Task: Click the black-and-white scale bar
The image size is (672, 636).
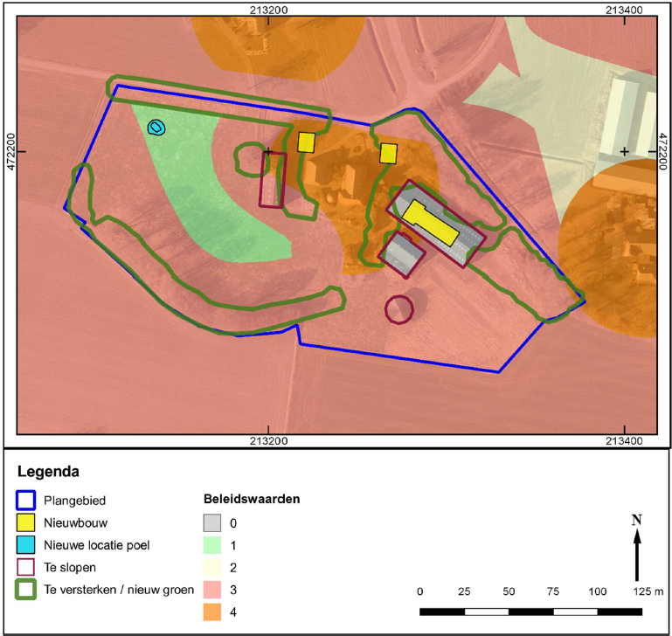Action: point(530,612)
